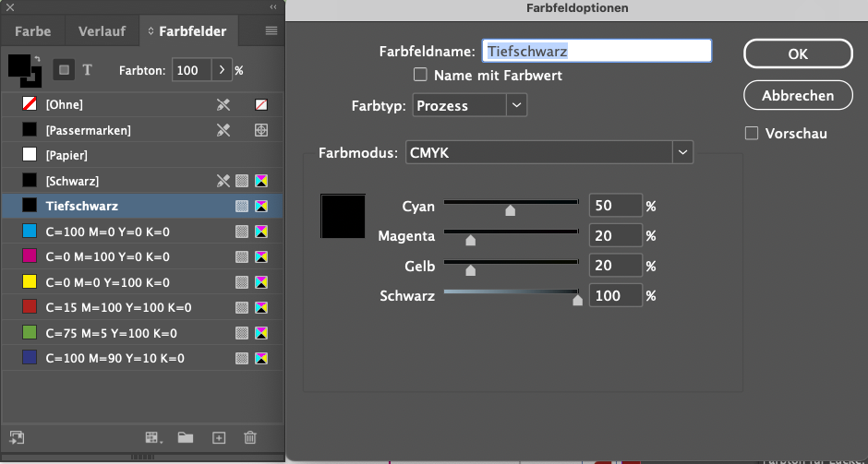The width and height of the screenshot is (868, 464).
Task: Select the container formatting square icon
Action: [65, 70]
